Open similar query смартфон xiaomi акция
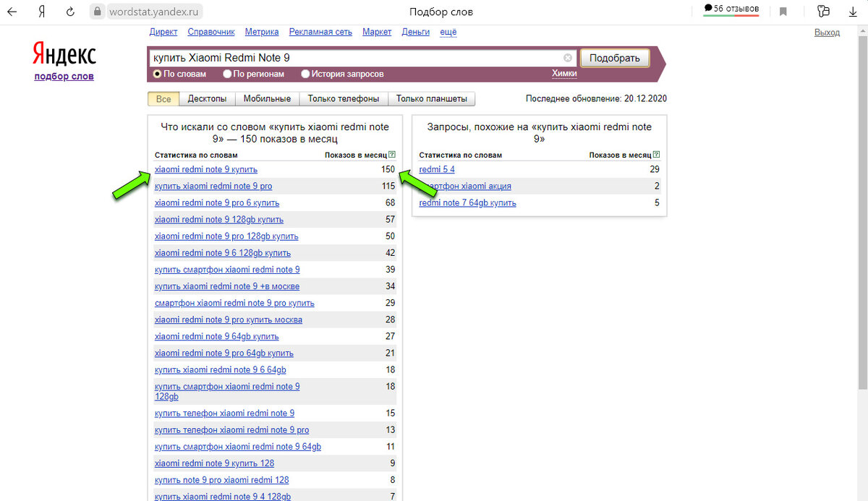 tap(465, 187)
